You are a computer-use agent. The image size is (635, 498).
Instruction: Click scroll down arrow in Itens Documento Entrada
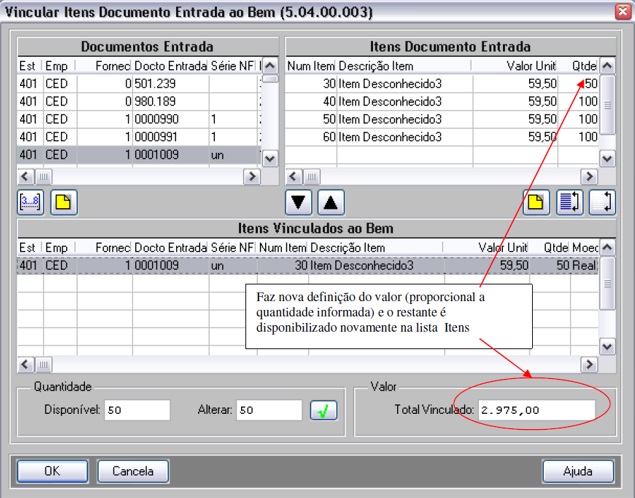(607, 158)
